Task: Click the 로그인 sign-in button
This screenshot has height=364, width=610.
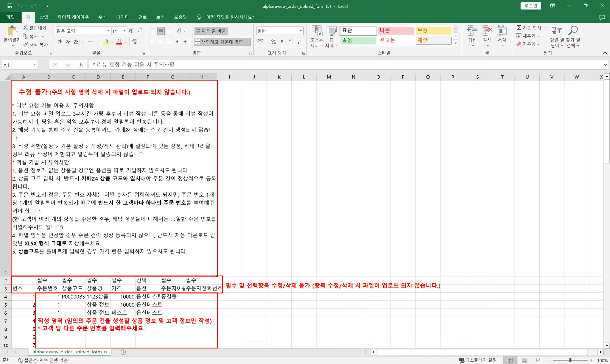Action: (530, 6)
